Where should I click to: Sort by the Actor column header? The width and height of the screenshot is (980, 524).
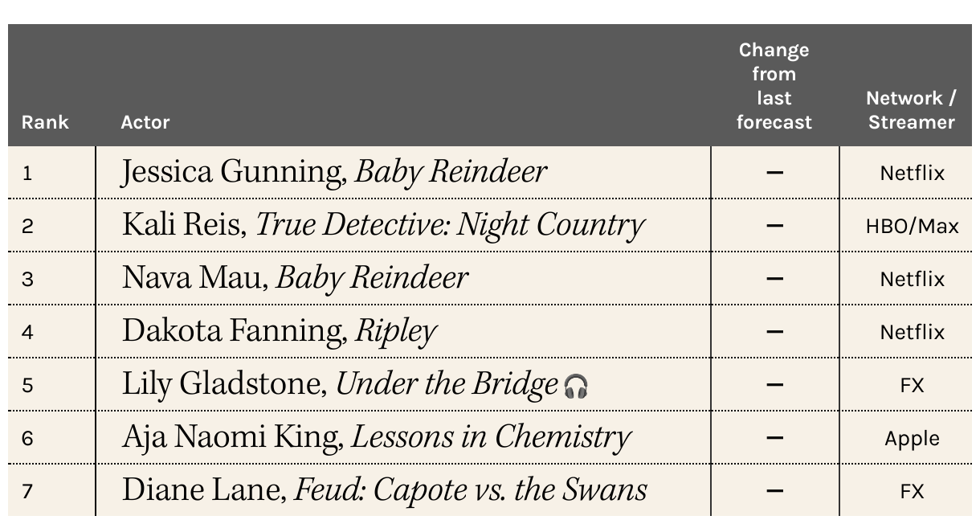[145, 122]
